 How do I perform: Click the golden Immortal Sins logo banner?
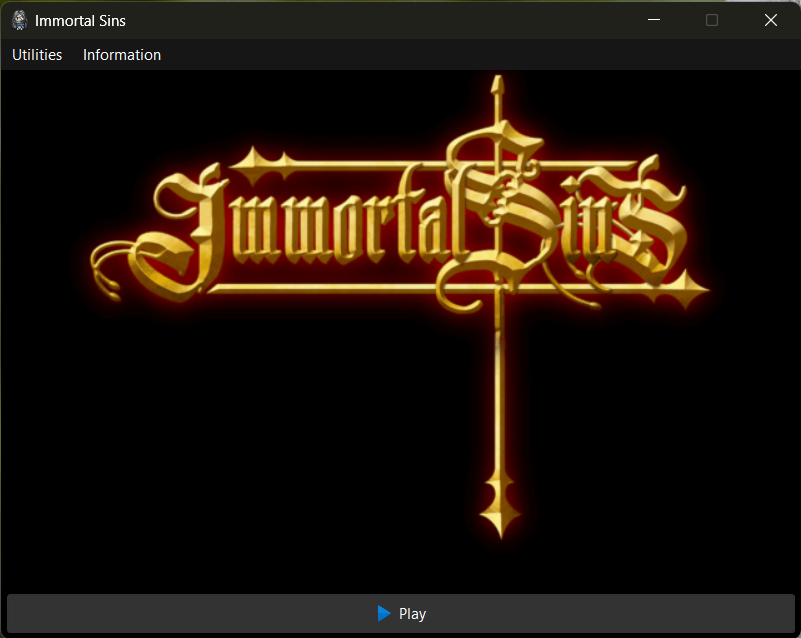pos(350,225)
